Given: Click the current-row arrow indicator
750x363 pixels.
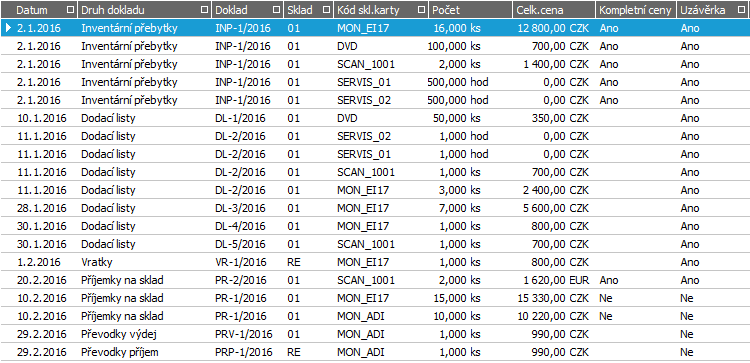Looking at the screenshot, I should pos(8,28).
